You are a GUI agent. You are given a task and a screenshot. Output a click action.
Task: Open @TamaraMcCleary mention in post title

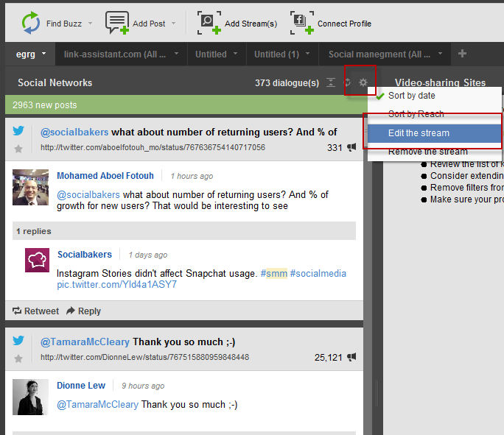pyautogui.click(x=85, y=342)
